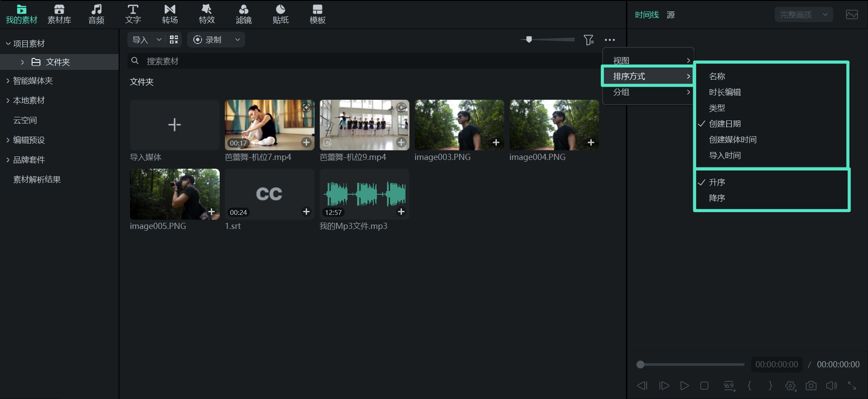Click the fullscreen expand icon in preview
The width and height of the screenshot is (868, 399).
tap(852, 385)
